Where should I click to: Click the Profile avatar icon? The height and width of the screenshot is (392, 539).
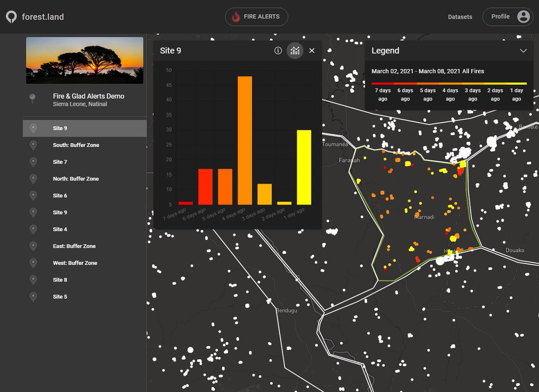[x=522, y=17]
